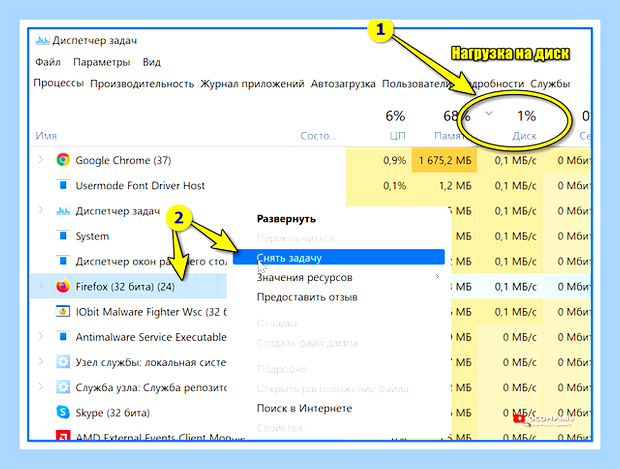Click the Диспетчер задач process row icon
This screenshot has height=469, width=620.
point(63,211)
